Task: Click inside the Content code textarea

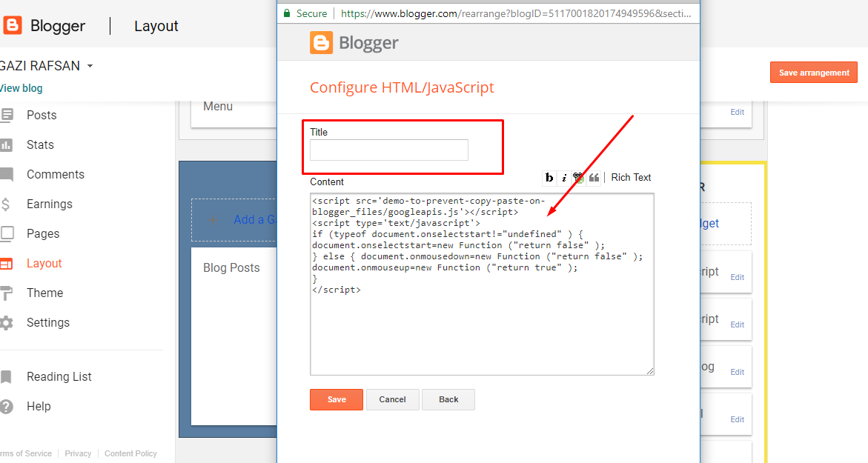Action: 482,284
